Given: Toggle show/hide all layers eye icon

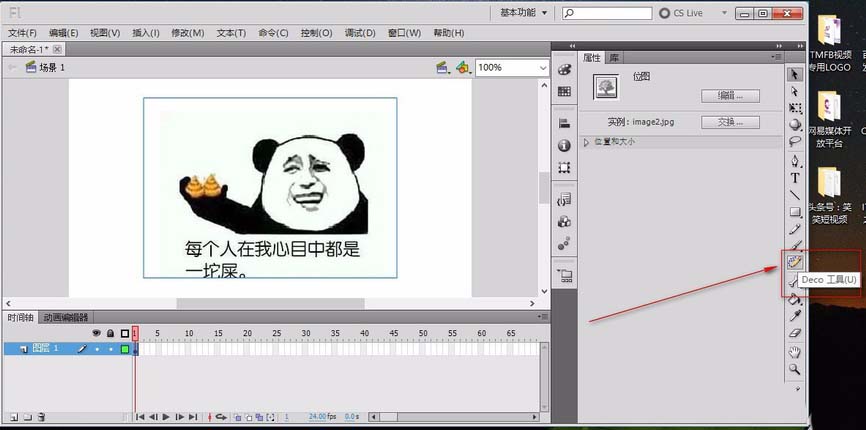Looking at the screenshot, I should 97,333.
